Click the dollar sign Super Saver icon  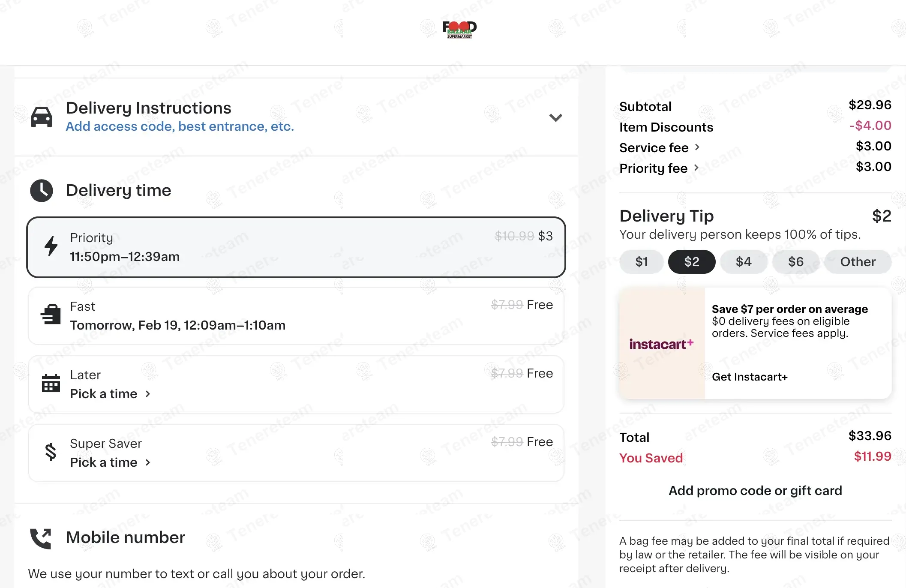pyautogui.click(x=51, y=452)
